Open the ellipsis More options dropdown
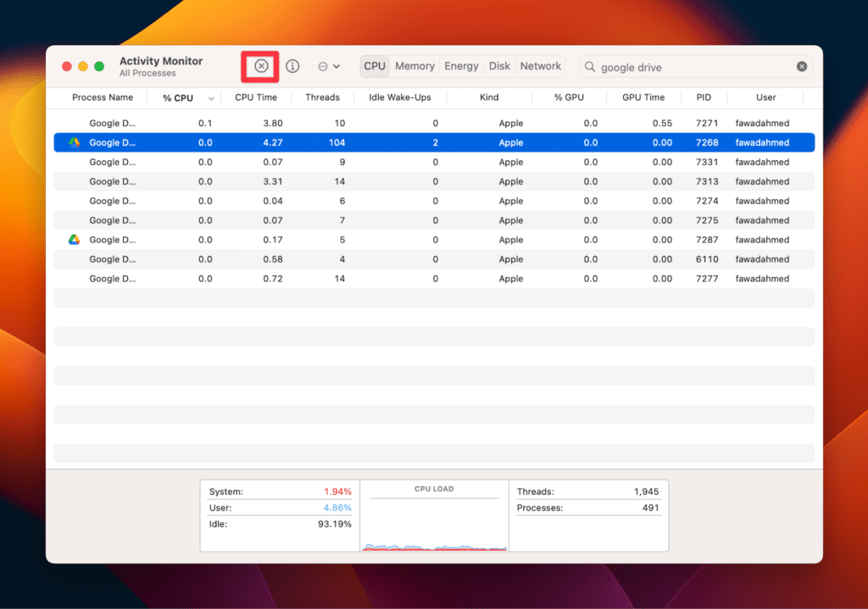The height and width of the screenshot is (609, 868). pos(329,66)
